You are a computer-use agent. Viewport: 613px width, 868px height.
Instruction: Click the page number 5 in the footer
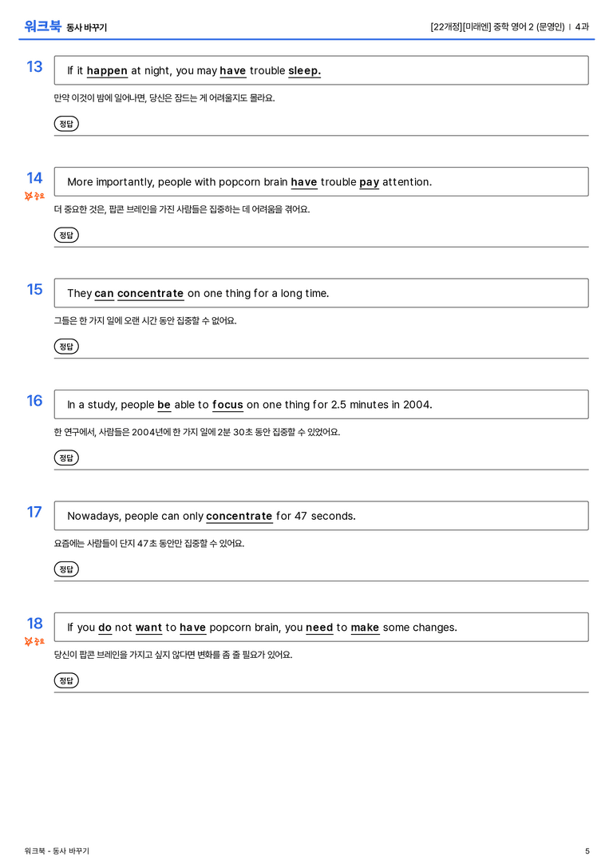coord(587,851)
